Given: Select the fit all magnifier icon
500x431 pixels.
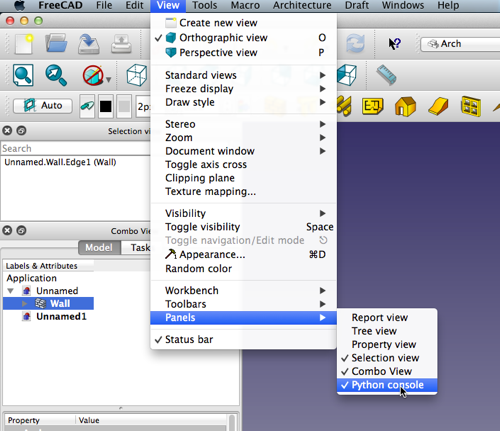Looking at the screenshot, I should 23,75.
